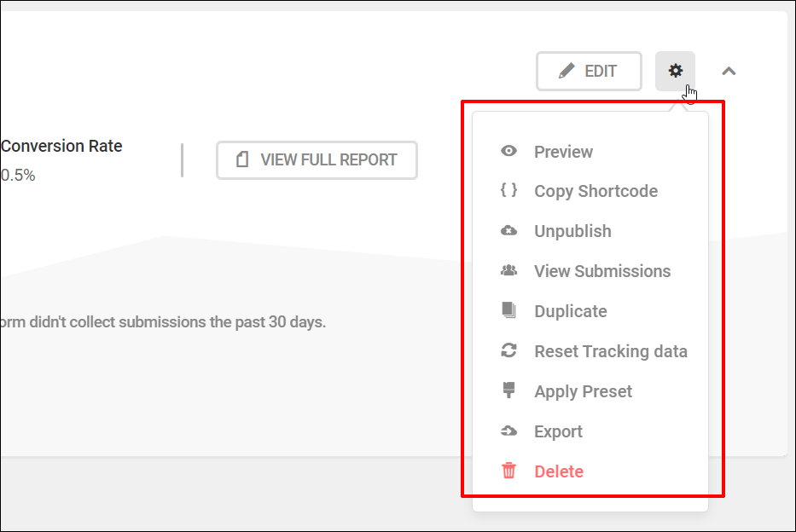Image resolution: width=796 pixels, height=532 pixels.
Task: Select Delete in red text
Action: coord(559,471)
